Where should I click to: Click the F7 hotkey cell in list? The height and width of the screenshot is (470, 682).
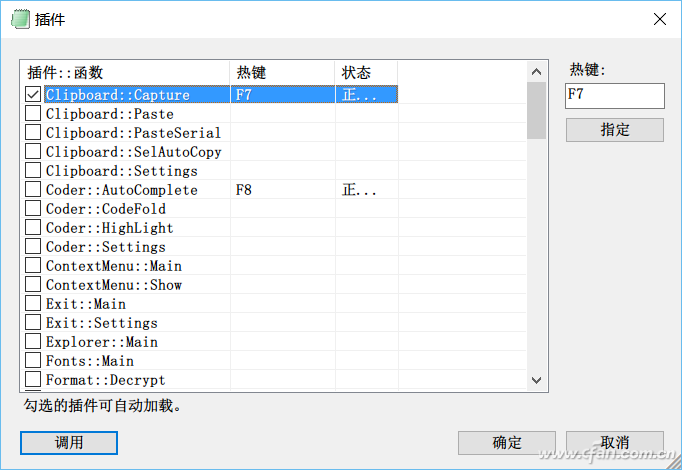click(283, 95)
